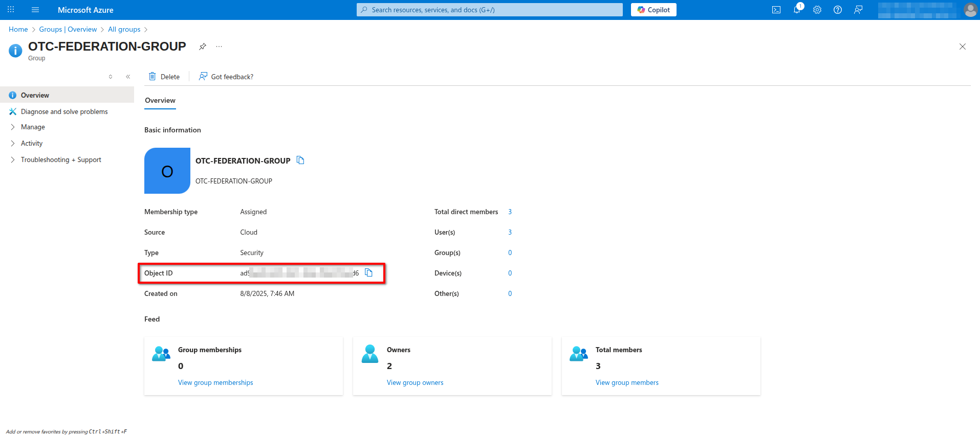Open the Cloud Shell icon in header
980x435 pixels.
point(776,10)
